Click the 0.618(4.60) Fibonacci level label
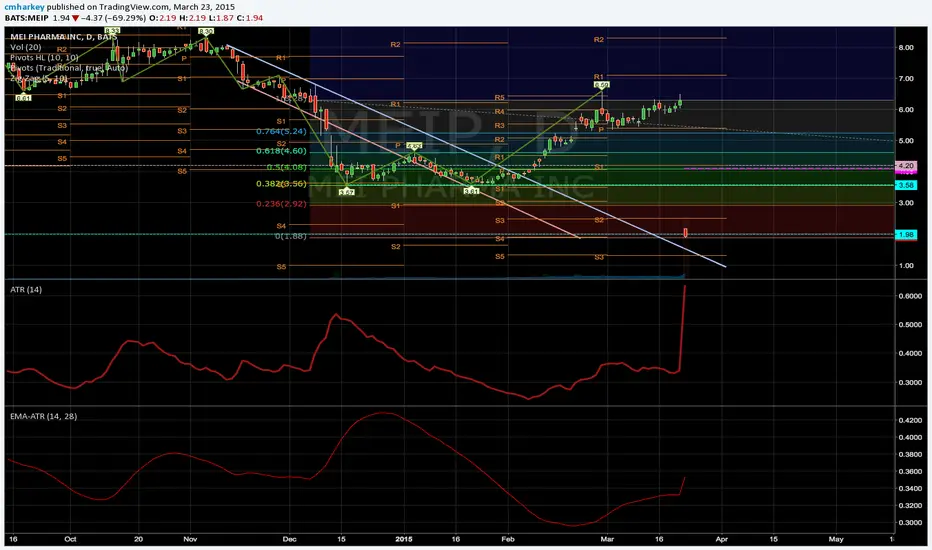The image size is (932, 550). [x=281, y=151]
